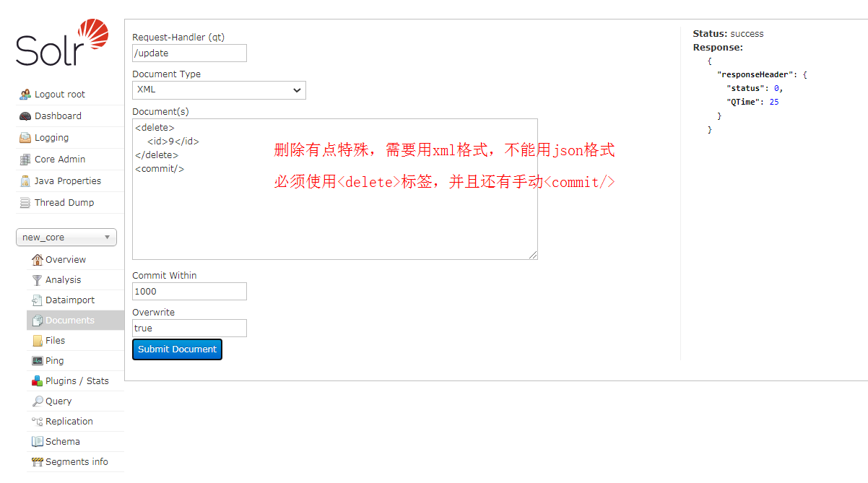This screenshot has width=868, height=483.
Task: Click the Overview house icon
Action: pyautogui.click(x=38, y=260)
